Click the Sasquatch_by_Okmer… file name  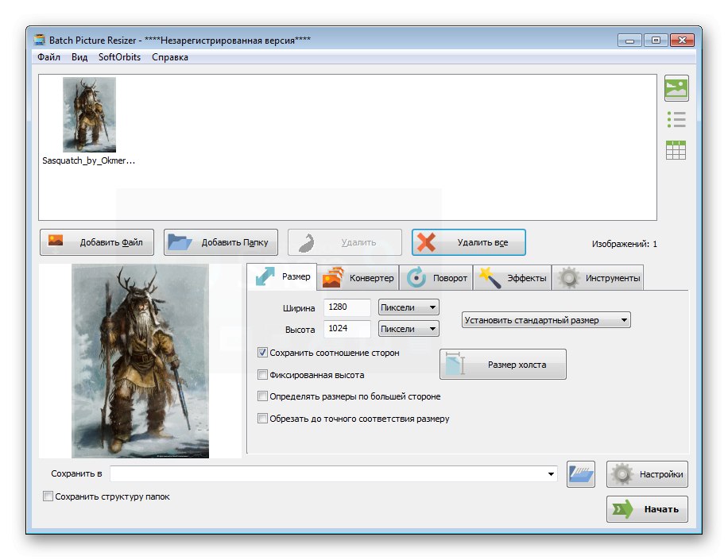[89, 160]
